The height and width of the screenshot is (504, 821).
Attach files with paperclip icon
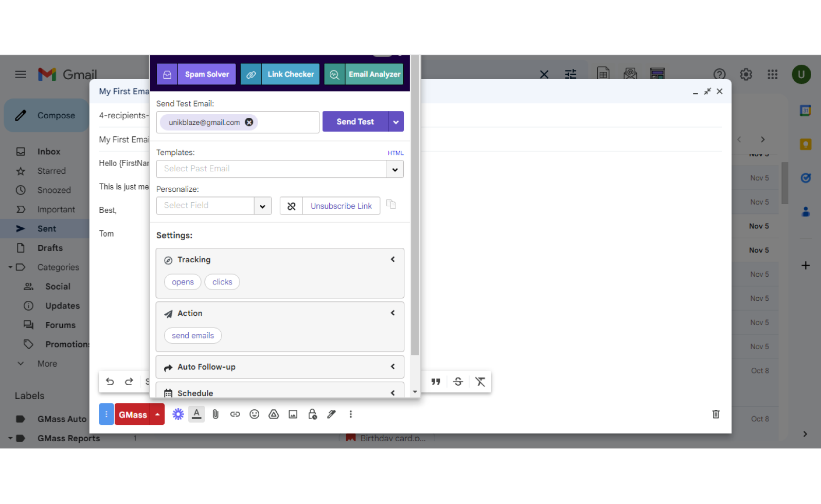[x=216, y=415]
